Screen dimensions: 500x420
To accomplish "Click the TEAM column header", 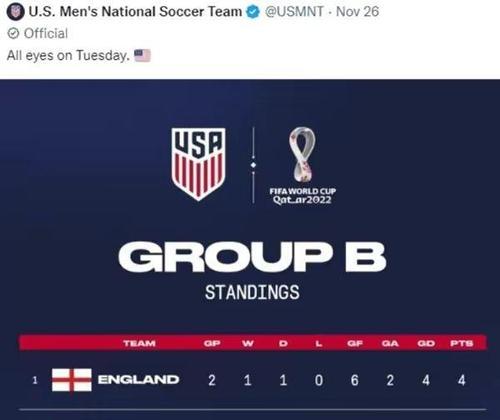I will (x=139, y=343).
